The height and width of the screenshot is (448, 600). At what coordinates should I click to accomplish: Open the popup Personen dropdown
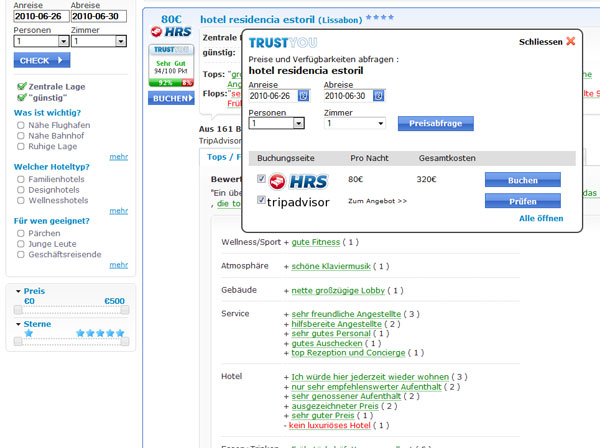coord(277,123)
